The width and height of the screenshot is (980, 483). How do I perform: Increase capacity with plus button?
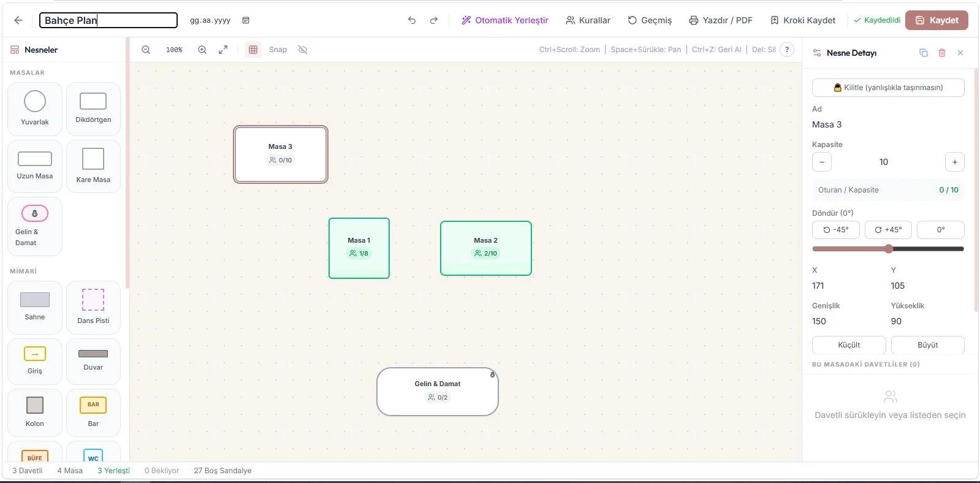[x=955, y=162]
